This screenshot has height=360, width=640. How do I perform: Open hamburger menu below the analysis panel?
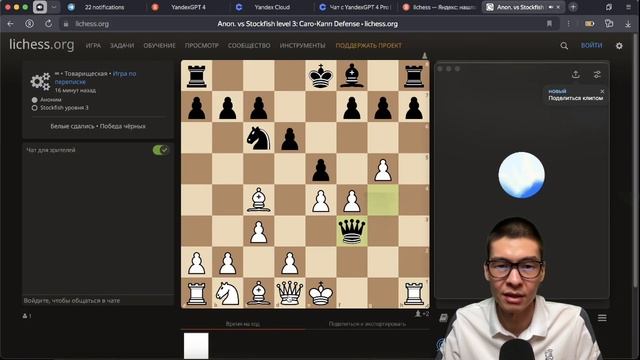tap(602, 318)
